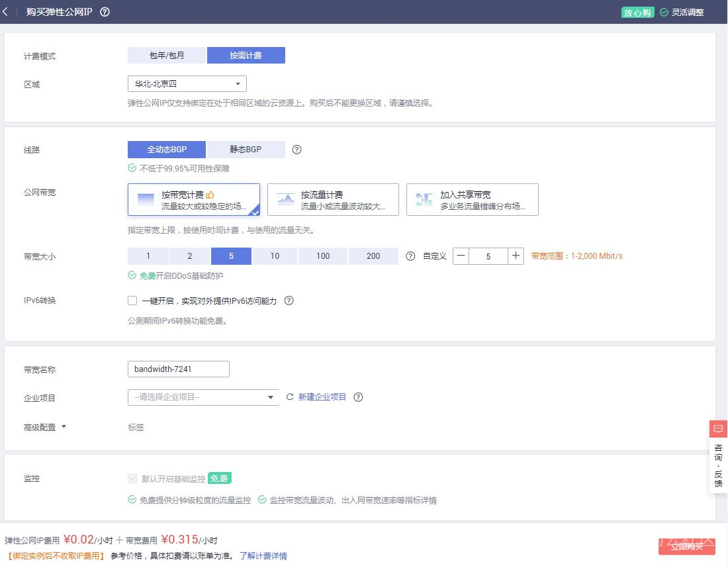
Task: Click 带宽范围：1-2,000 Mbit/s text
Action: point(576,256)
